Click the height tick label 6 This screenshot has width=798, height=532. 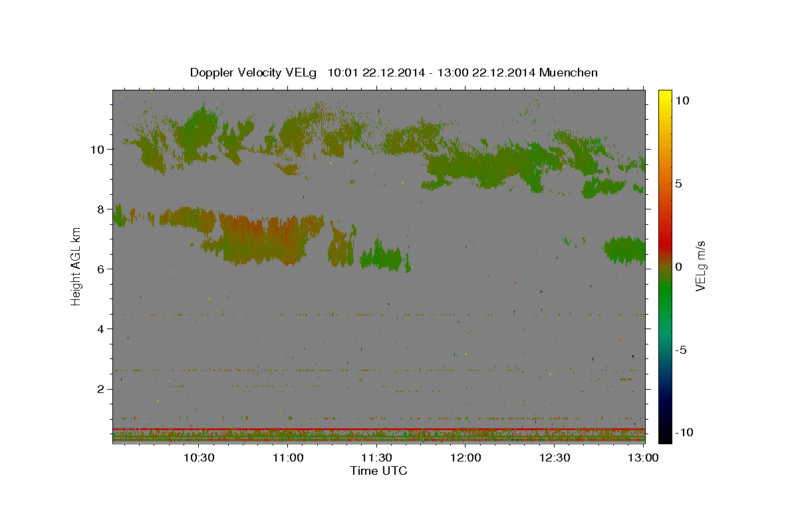tap(102, 269)
